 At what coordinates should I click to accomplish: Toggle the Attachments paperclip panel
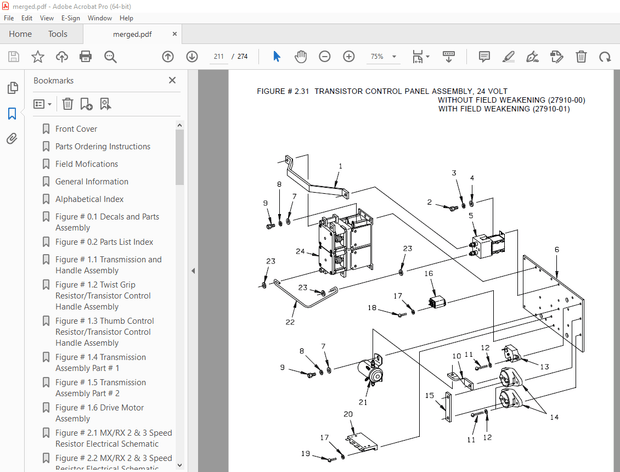click(x=13, y=138)
